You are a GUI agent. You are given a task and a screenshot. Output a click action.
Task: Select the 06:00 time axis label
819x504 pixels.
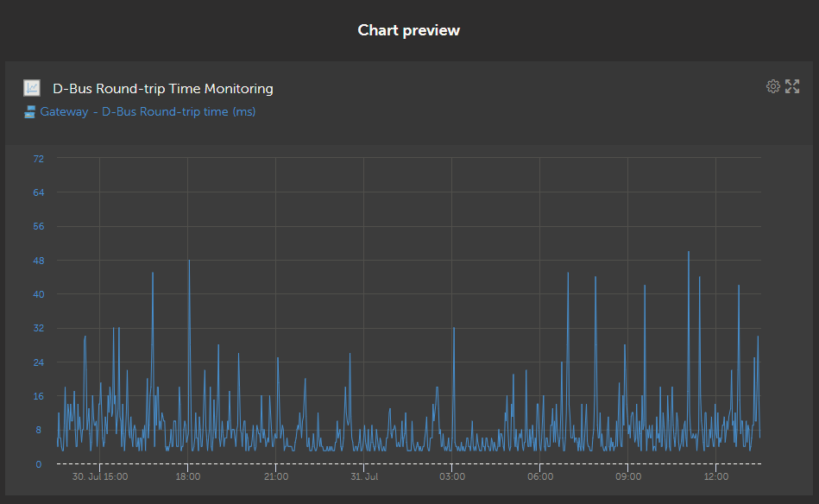pos(540,476)
